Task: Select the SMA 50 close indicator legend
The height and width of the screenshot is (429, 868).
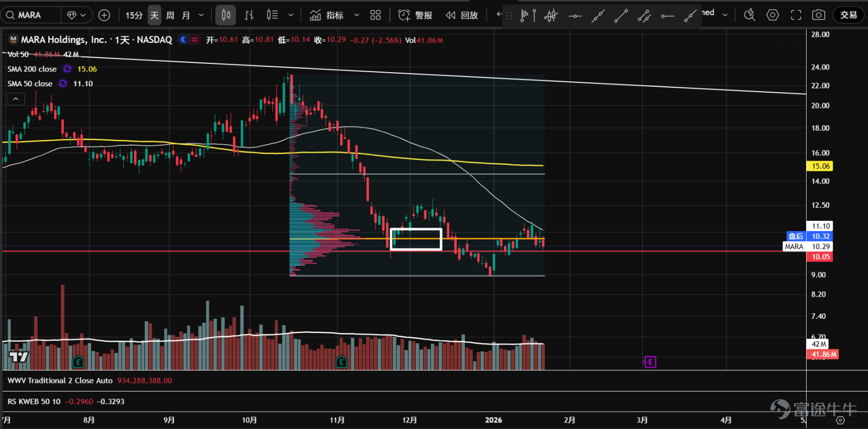Action: 30,84
